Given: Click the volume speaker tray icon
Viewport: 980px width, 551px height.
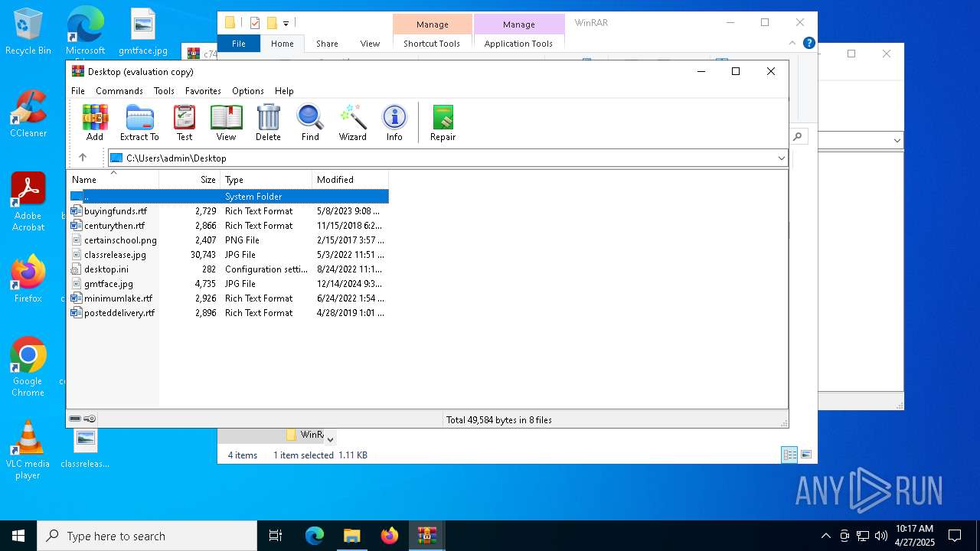Looking at the screenshot, I should 881,536.
